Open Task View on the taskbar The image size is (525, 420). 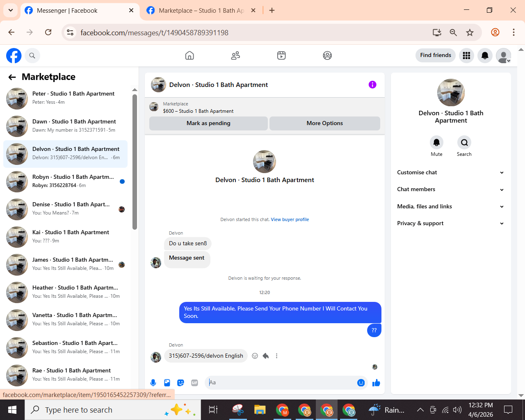pos(213,410)
